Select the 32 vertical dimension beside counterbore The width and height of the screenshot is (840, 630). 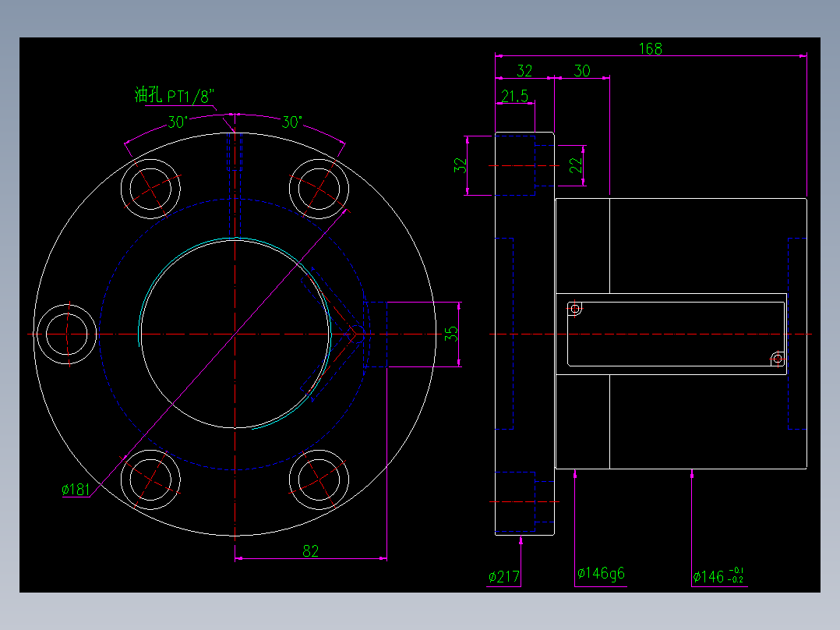(x=461, y=165)
